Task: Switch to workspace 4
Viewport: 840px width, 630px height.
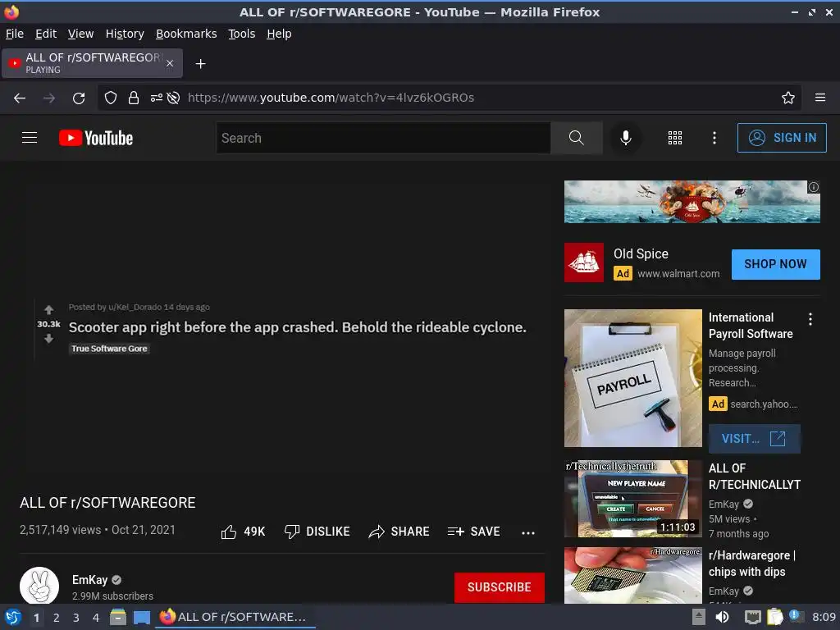Action: click(96, 618)
